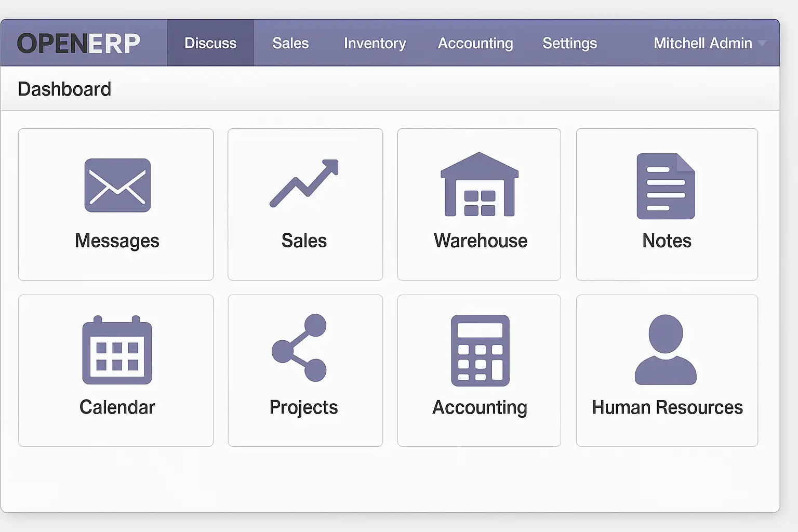The height and width of the screenshot is (532, 798).
Task: Click the Warehouse tile label text
Action: 481,241
